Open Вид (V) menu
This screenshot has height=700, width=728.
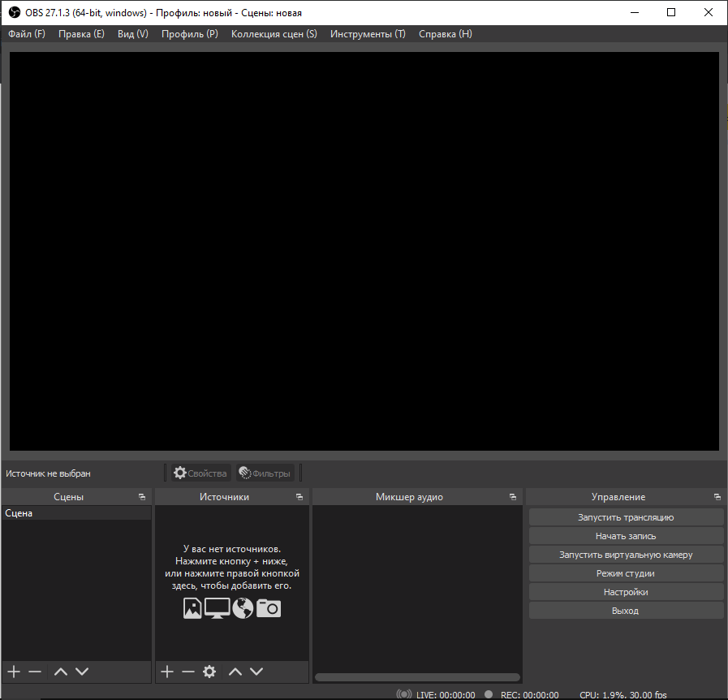(x=133, y=34)
